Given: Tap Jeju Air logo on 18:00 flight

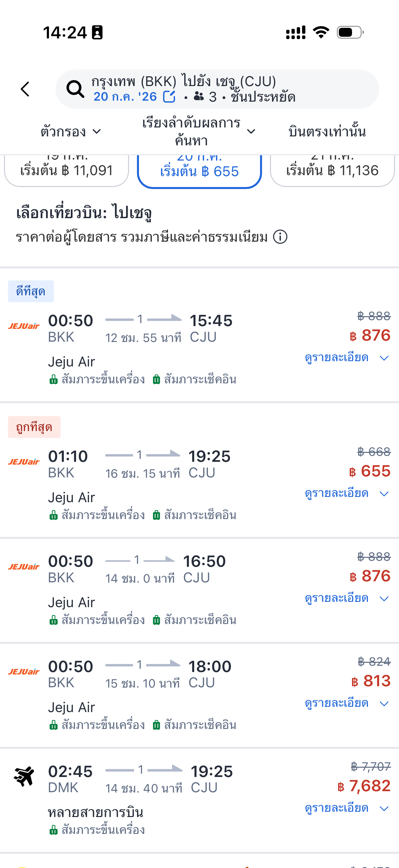Looking at the screenshot, I should pyautogui.click(x=24, y=672).
